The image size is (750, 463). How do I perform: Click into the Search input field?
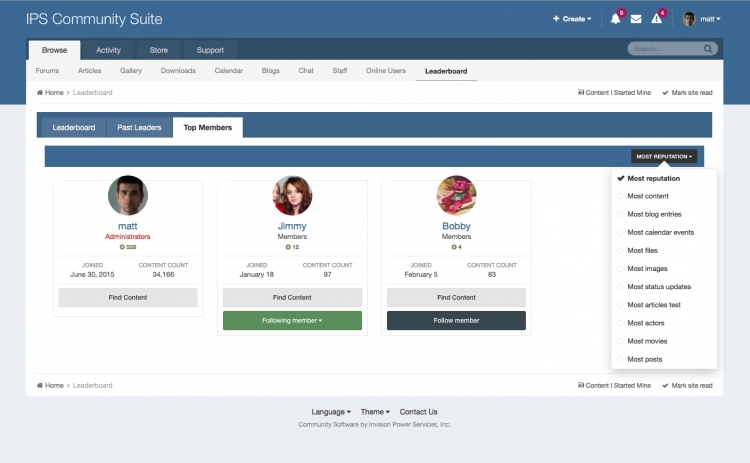coord(665,48)
